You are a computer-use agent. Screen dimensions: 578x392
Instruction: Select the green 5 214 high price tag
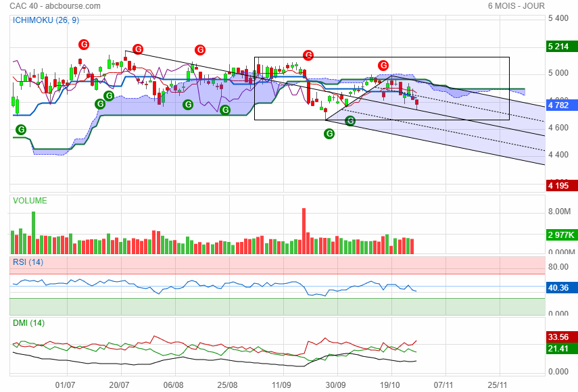[x=562, y=47]
